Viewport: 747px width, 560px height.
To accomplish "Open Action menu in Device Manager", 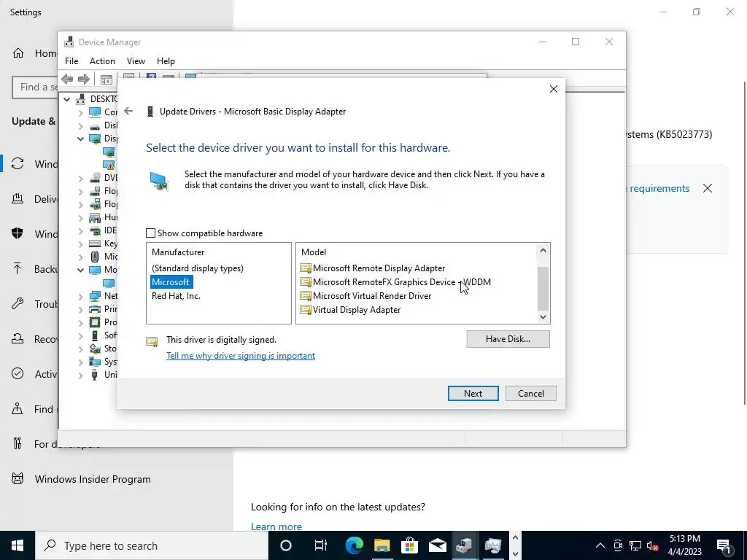I will point(102,61).
